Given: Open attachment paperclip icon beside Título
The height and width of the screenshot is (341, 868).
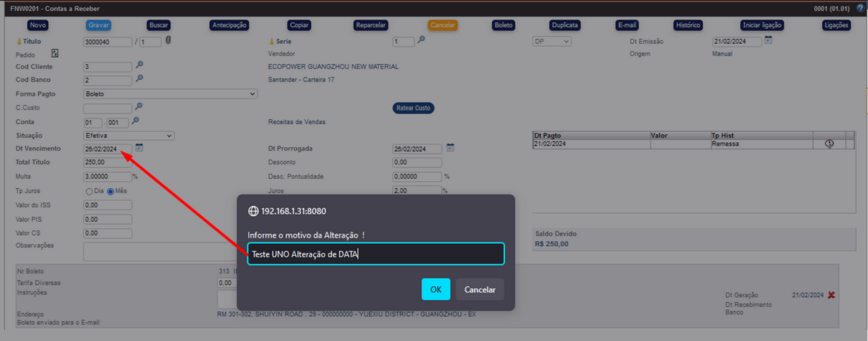Looking at the screenshot, I should coord(168,40).
